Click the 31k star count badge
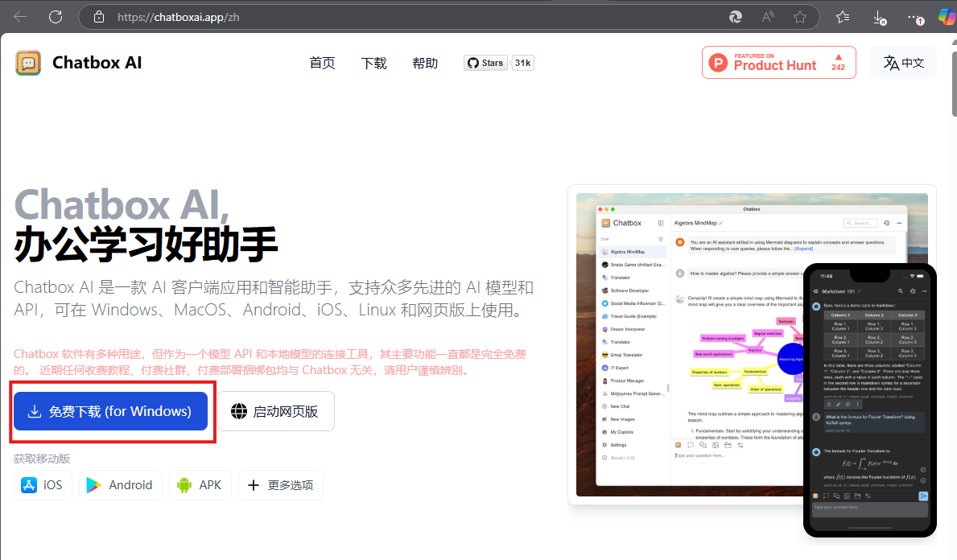This screenshot has width=957, height=560. (522, 63)
